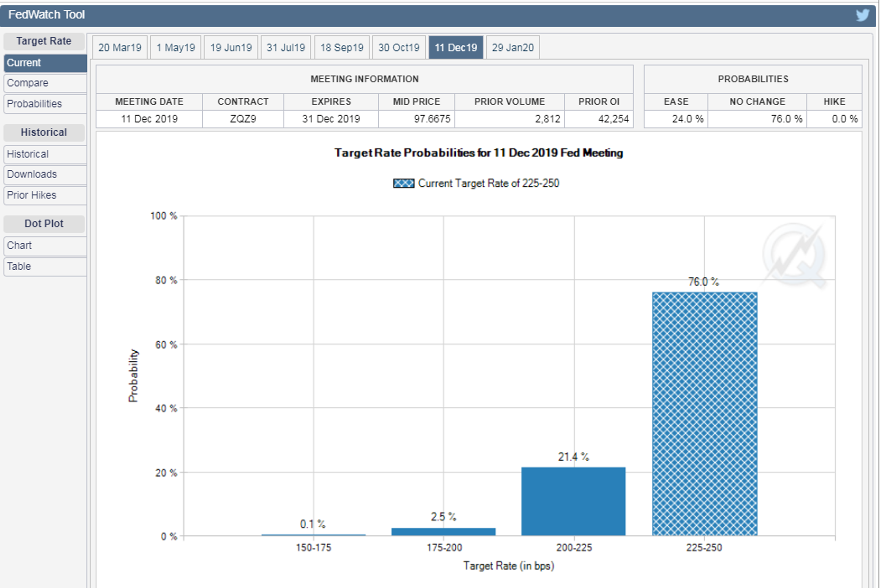
Task: Open the Prior Hikes page
Action: 45,195
